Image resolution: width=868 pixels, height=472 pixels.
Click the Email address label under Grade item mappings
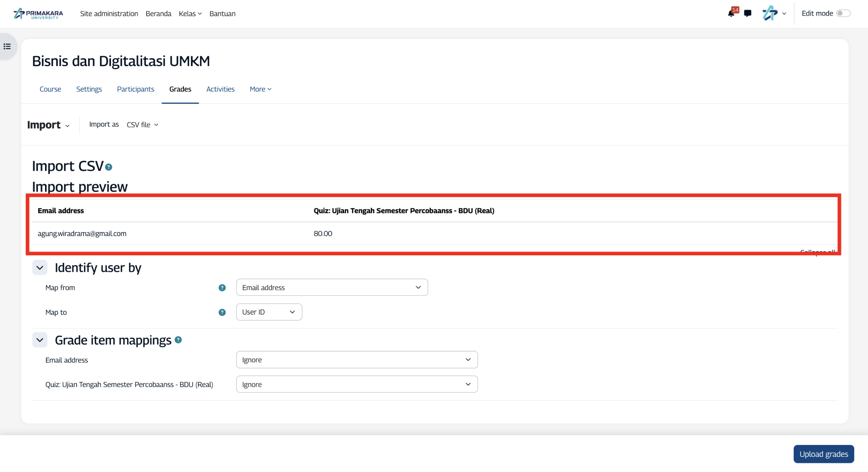[67, 360]
